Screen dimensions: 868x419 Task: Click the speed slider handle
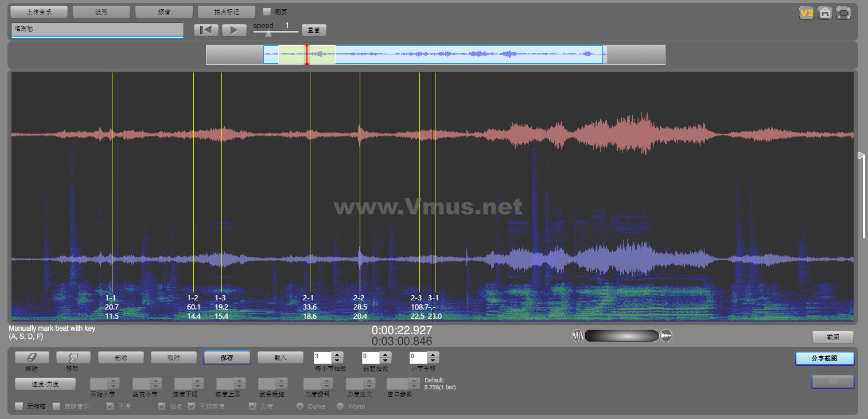click(x=268, y=33)
